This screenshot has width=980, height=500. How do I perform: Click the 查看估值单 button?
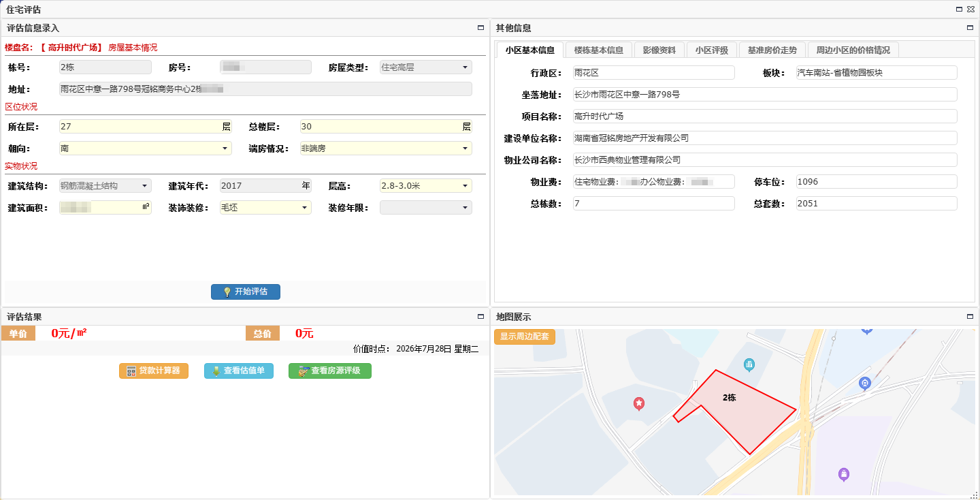tap(239, 371)
